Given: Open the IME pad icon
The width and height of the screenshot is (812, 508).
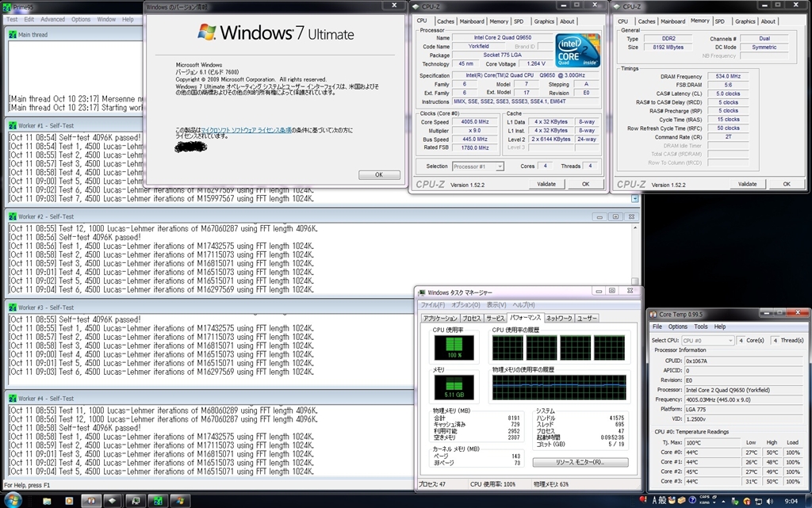Looking at the screenshot, I should 672,500.
